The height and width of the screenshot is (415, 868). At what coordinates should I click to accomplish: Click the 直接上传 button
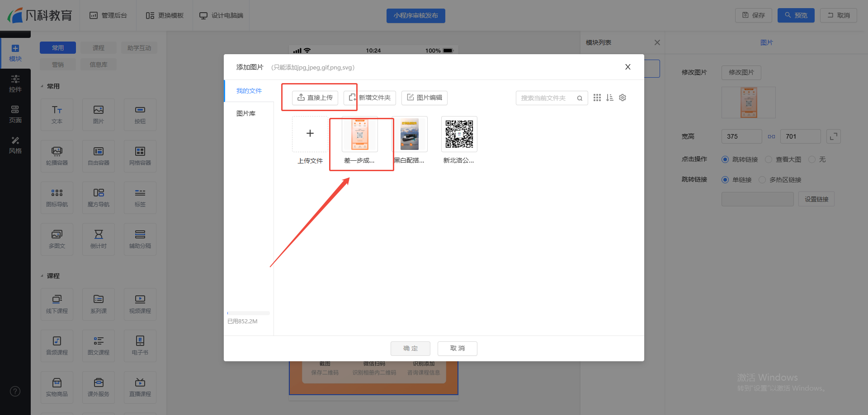315,98
